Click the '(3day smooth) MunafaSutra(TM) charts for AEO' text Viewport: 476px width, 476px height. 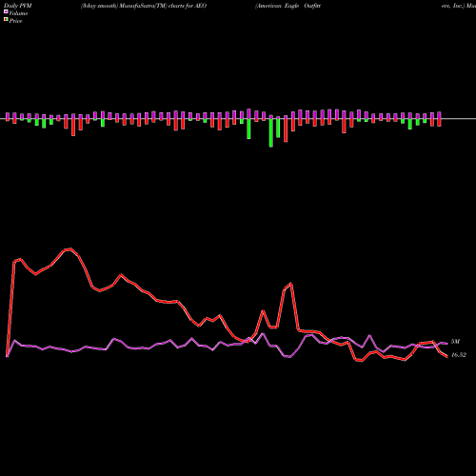[144, 6]
